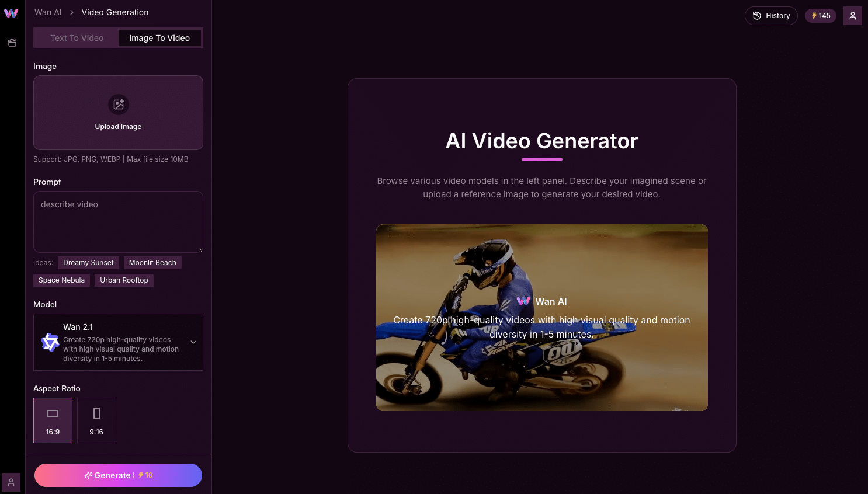The height and width of the screenshot is (494, 868).
Task: Pick the Urban Rooftop idea chip
Action: (124, 280)
